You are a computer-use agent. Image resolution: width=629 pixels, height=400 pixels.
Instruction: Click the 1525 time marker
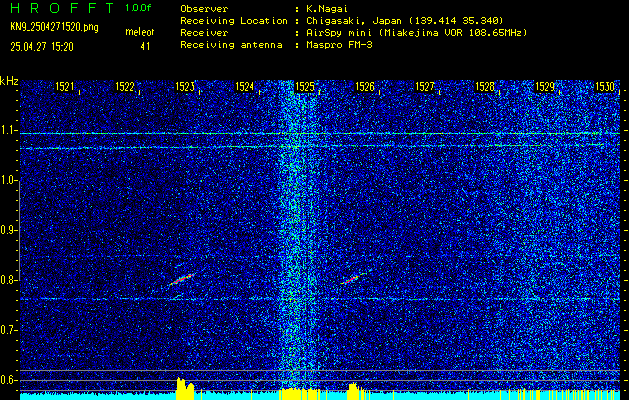click(304, 87)
